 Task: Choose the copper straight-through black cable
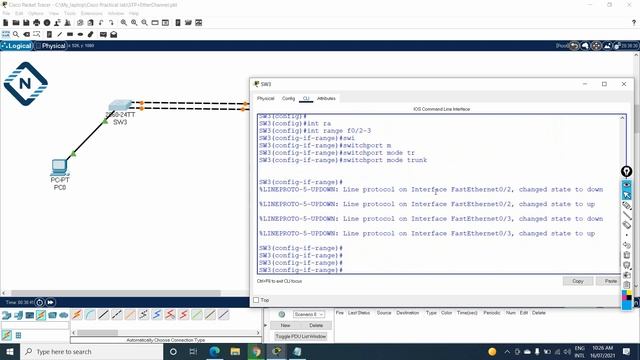coord(104,315)
